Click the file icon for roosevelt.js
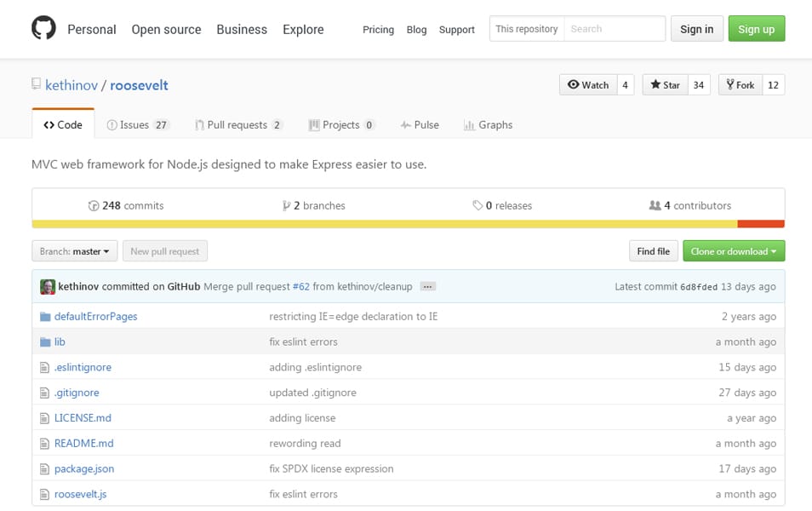The image size is (812, 511). [44, 495]
